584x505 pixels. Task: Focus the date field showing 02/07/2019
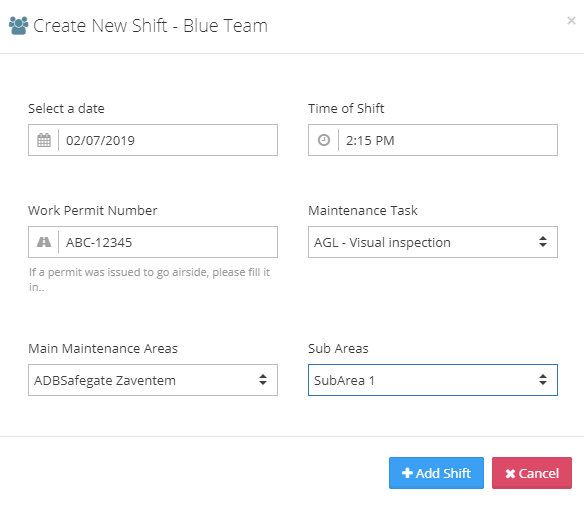pos(168,140)
